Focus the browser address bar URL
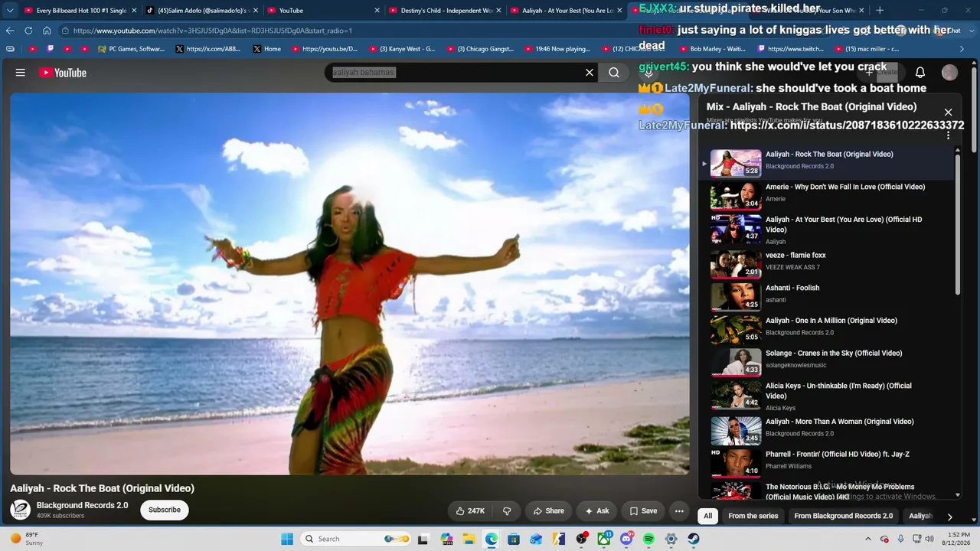980x551 pixels. click(213, 31)
